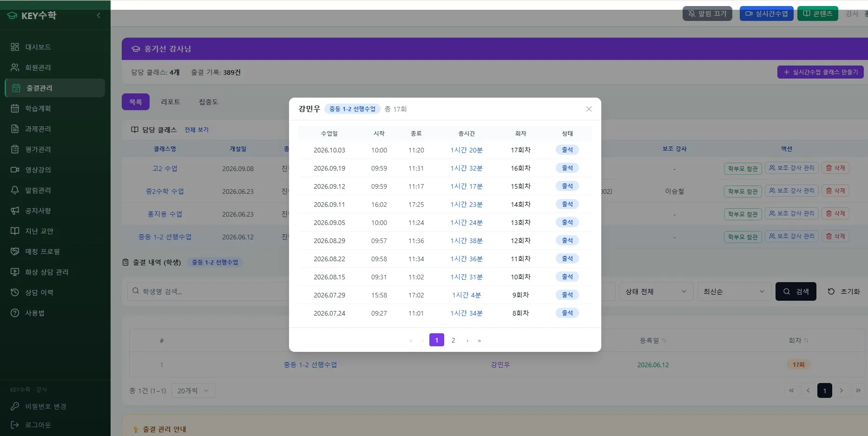This screenshot has width=868, height=436.
Task: Switch to 목록 tab
Action: (x=136, y=102)
